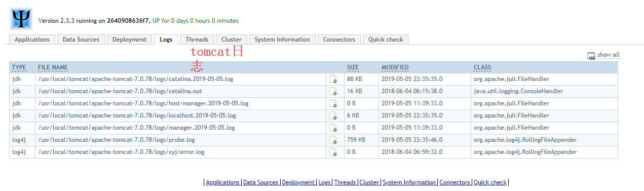644x191 pixels.
Task: Sort by TYPE column header
Action: point(19,67)
